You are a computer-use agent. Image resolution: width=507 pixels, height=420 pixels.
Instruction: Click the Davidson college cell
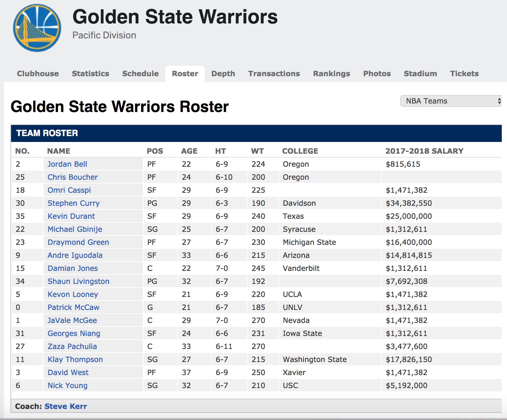[x=299, y=203]
